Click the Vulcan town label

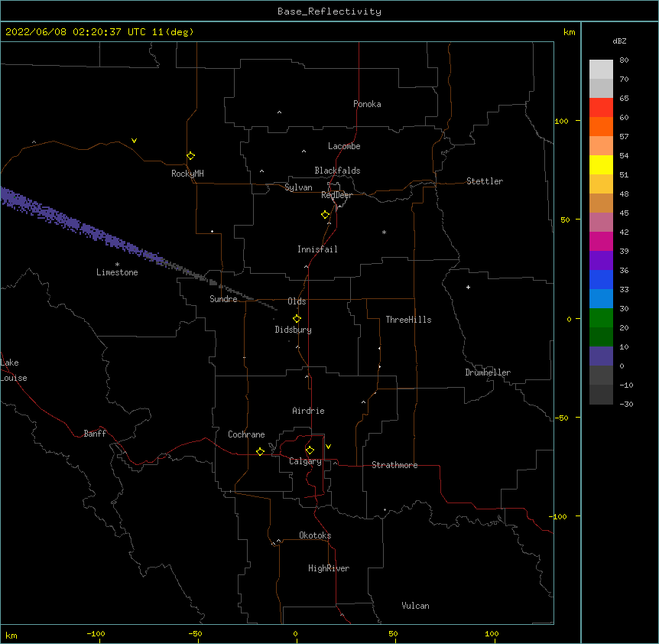(x=415, y=606)
